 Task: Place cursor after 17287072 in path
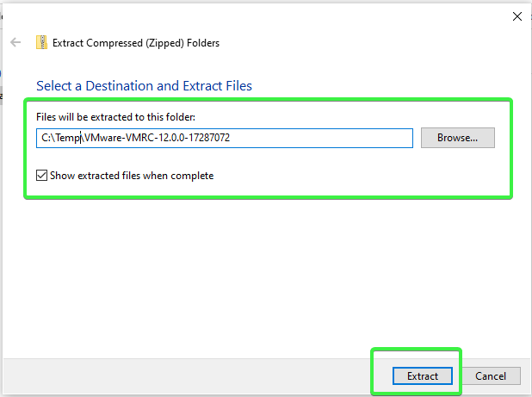[231, 138]
